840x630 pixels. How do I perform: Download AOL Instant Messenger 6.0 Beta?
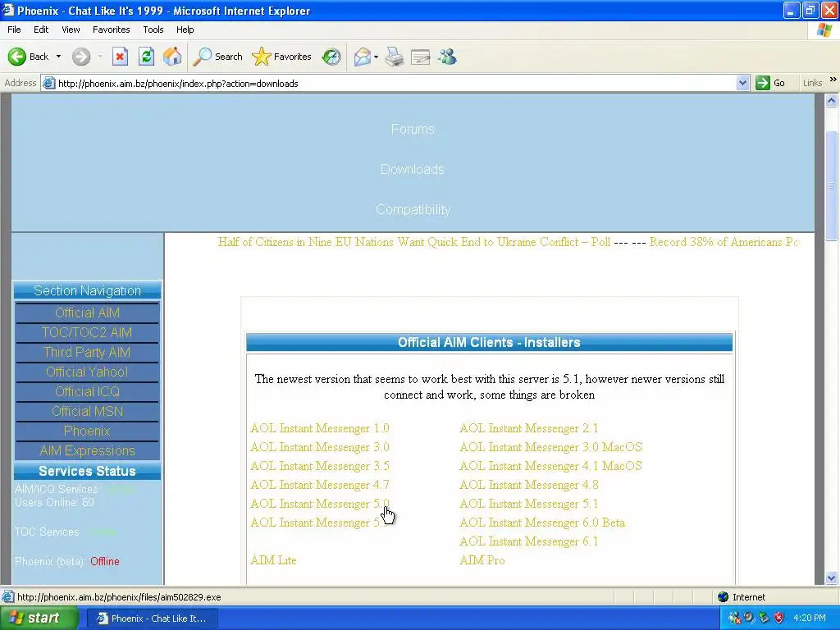542,523
